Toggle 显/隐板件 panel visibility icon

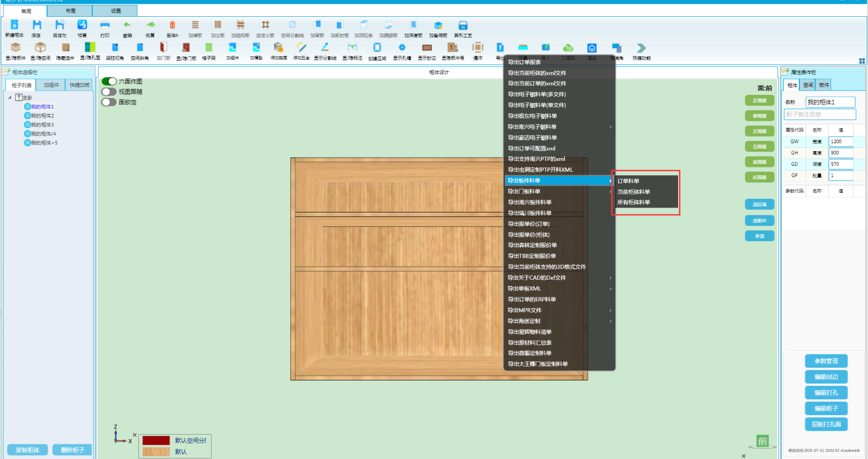16,48
